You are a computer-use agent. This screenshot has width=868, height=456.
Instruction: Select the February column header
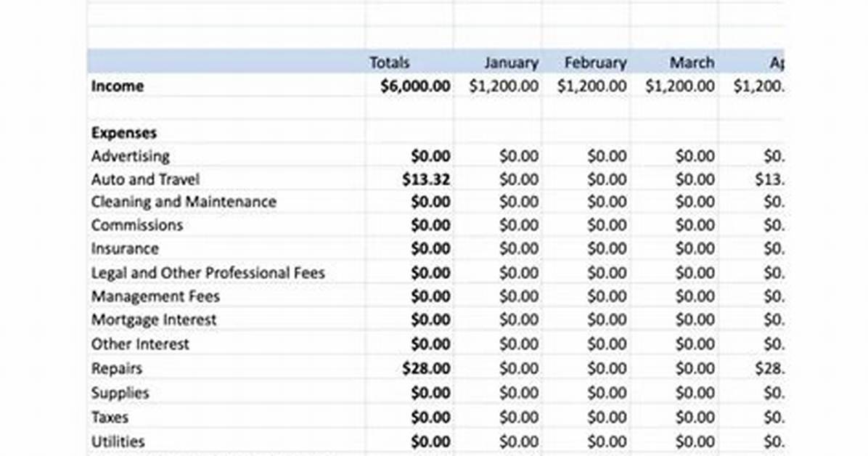pos(595,62)
